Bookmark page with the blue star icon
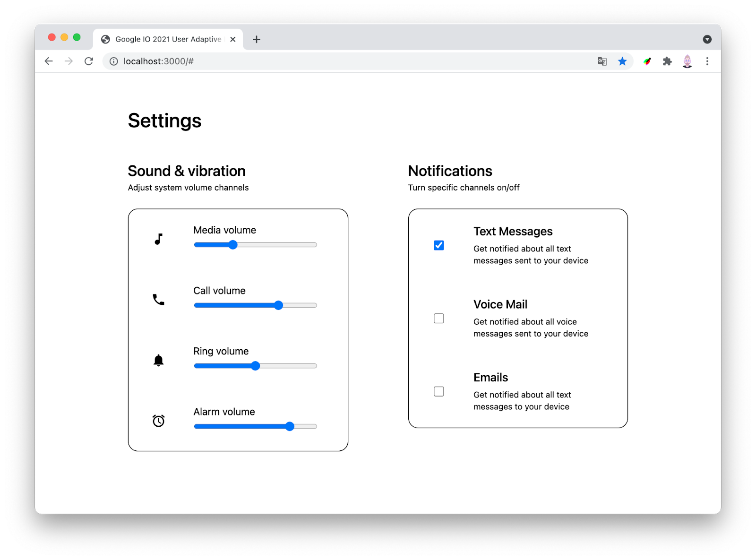This screenshot has width=756, height=560. tap(622, 61)
